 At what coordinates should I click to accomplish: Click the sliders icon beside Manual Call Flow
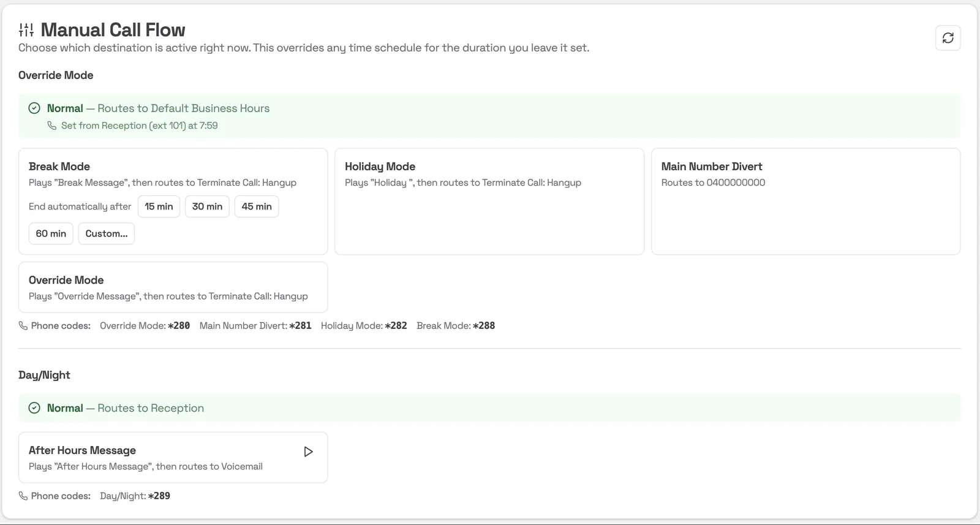click(x=26, y=30)
